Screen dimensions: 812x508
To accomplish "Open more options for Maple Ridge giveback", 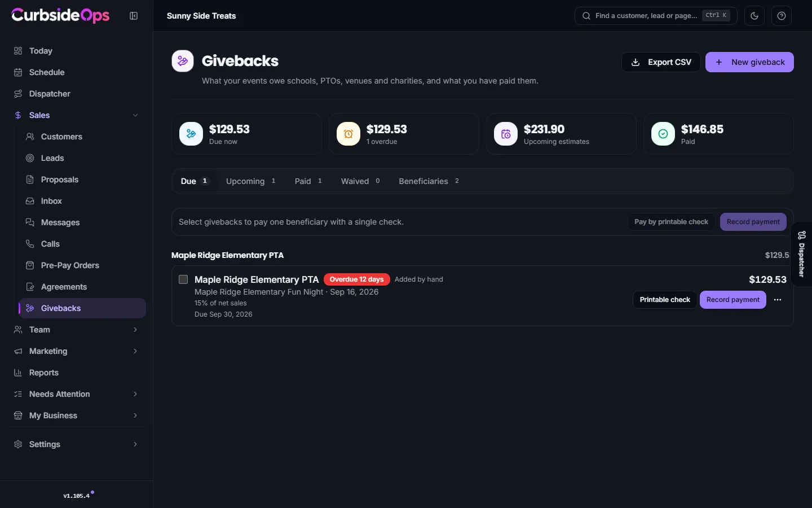I will coord(778,300).
